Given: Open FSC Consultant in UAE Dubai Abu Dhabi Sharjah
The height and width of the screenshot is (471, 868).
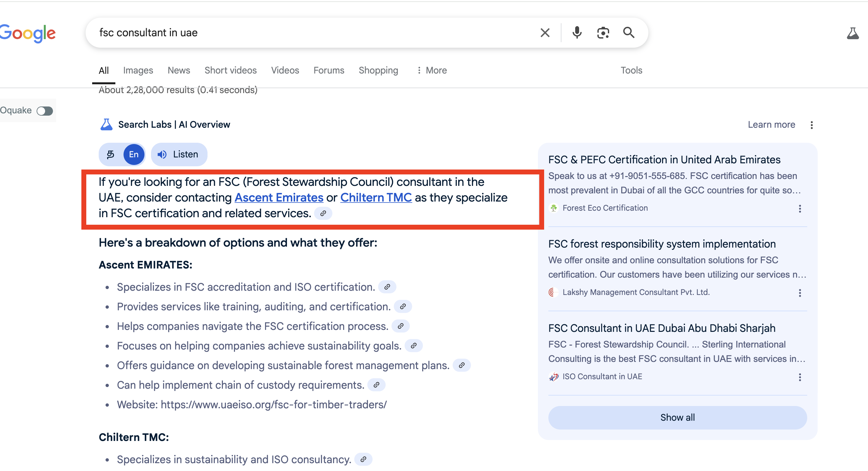Looking at the screenshot, I should coord(662,328).
